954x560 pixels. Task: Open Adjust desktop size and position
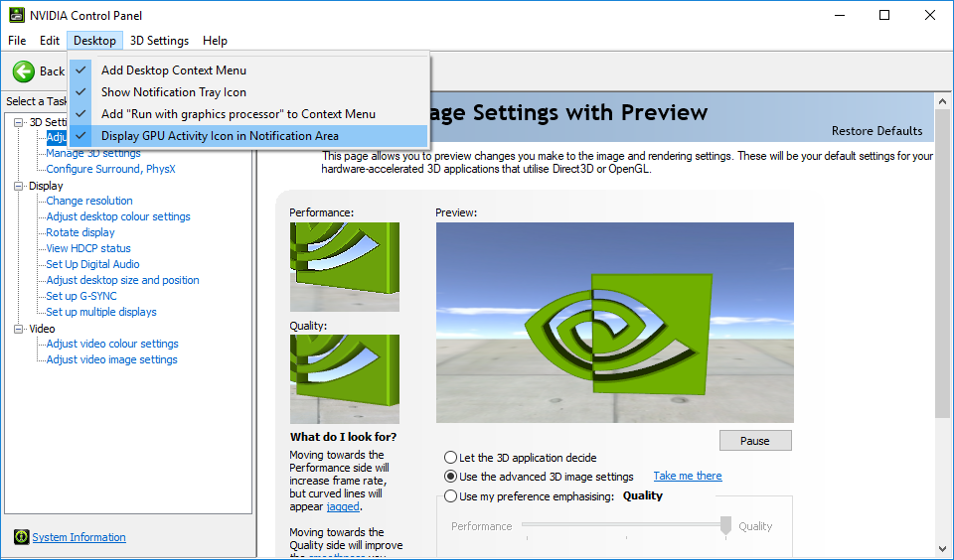(122, 280)
